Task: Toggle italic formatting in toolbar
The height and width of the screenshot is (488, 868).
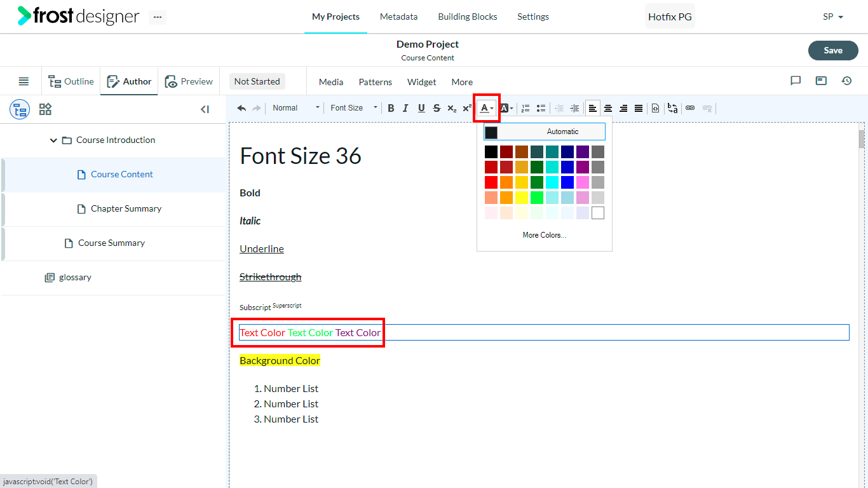Action: [x=405, y=108]
